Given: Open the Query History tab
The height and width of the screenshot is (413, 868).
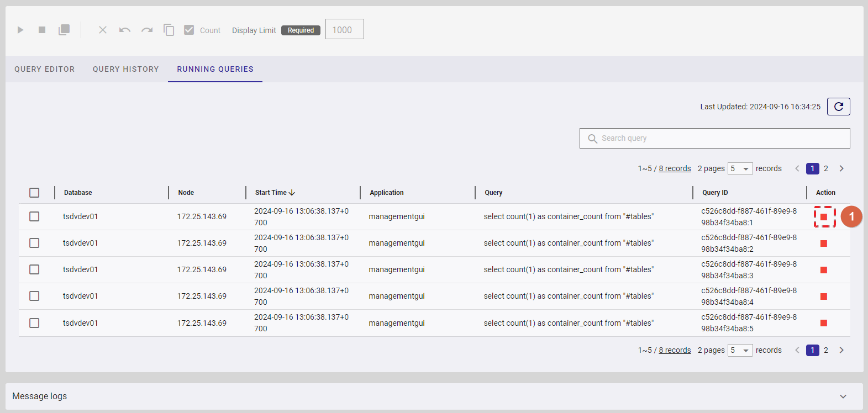Looking at the screenshot, I should 126,69.
